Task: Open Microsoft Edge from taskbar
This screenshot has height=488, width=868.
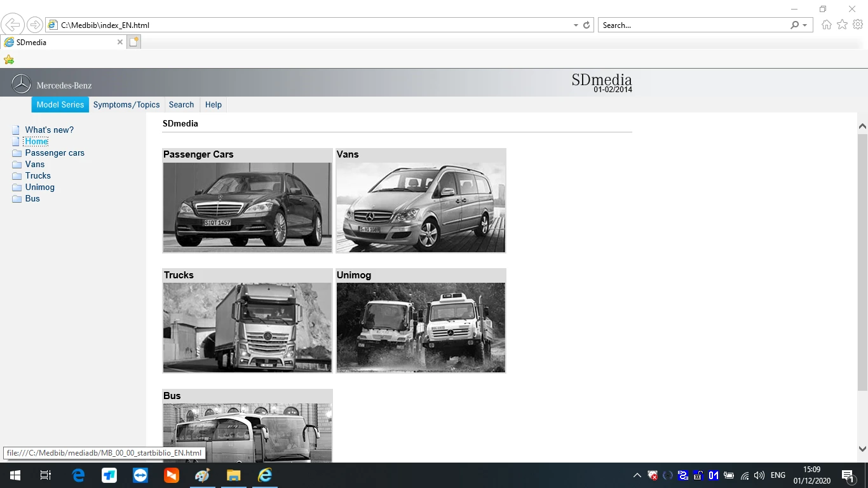Action: 79,475
